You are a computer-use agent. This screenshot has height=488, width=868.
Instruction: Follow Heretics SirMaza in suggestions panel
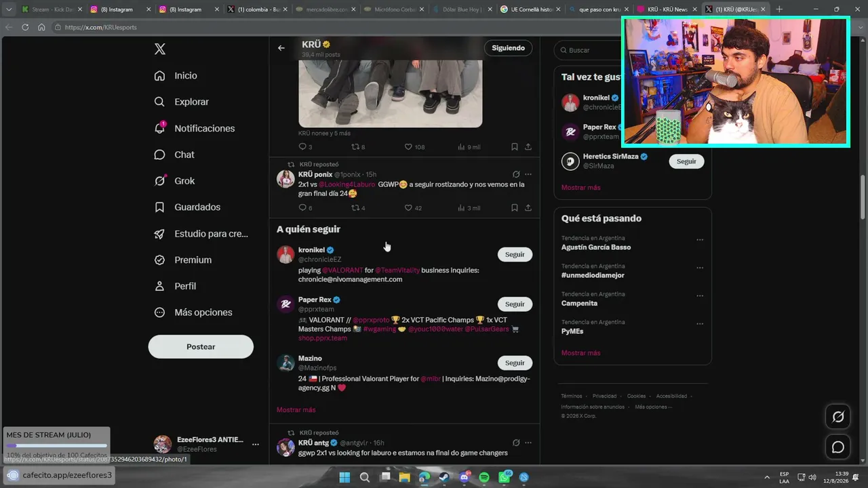686,161
